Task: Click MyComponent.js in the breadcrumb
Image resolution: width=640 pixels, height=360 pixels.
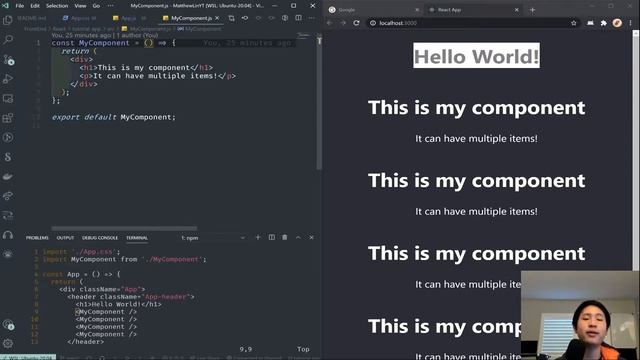Action: 147,29
